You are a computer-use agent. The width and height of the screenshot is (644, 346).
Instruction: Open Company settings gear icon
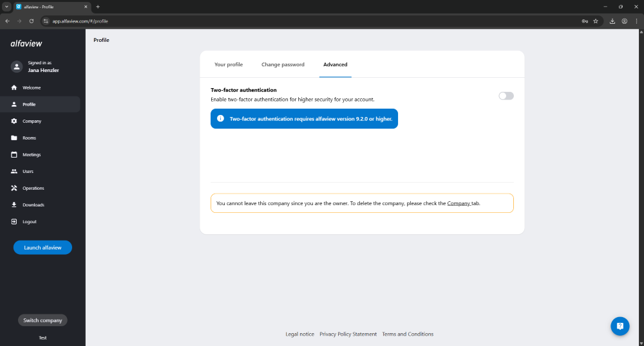click(14, 121)
